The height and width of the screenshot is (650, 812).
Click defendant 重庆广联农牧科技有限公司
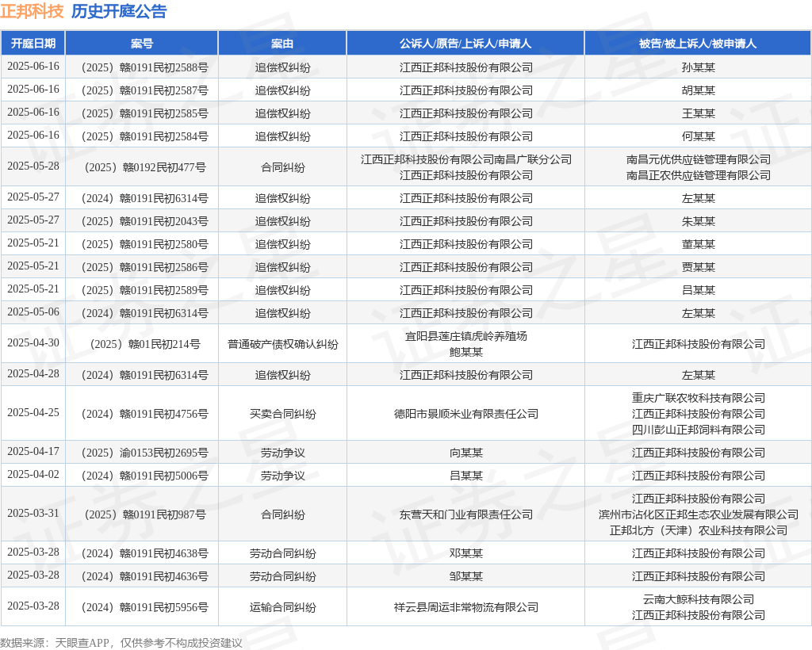click(698, 398)
